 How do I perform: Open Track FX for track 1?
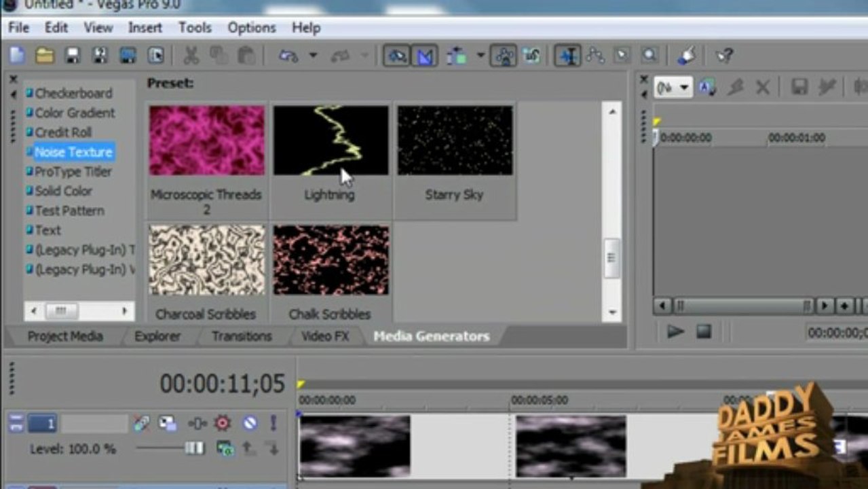coord(197,424)
